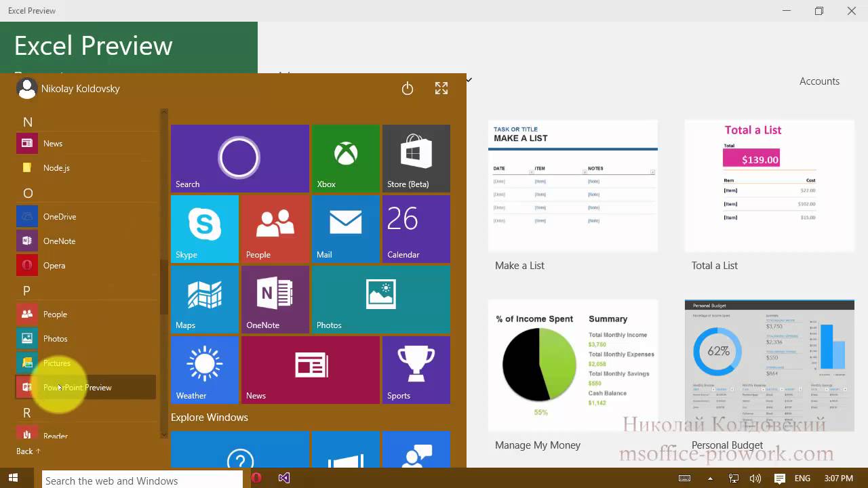The image size is (868, 488).
Task: Open News in the apps list
Action: point(86,144)
